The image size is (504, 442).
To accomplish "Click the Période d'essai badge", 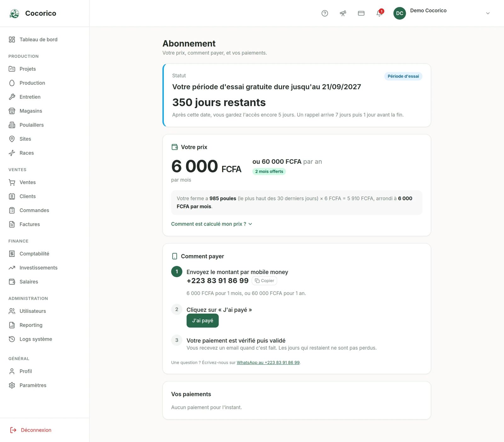I will (x=403, y=76).
